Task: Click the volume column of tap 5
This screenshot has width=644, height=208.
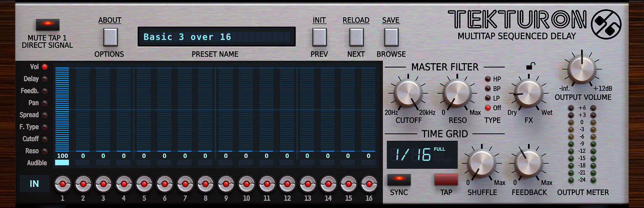Action: click(144, 109)
